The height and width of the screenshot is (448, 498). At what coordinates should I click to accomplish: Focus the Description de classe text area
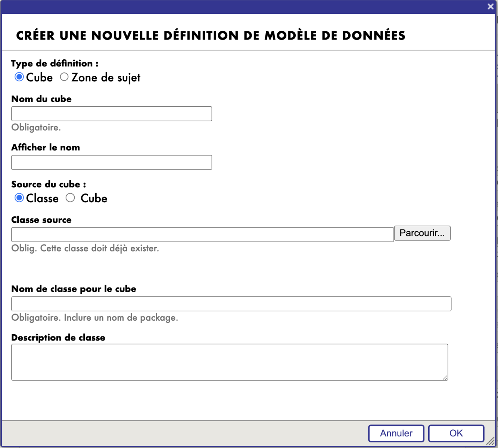click(229, 362)
